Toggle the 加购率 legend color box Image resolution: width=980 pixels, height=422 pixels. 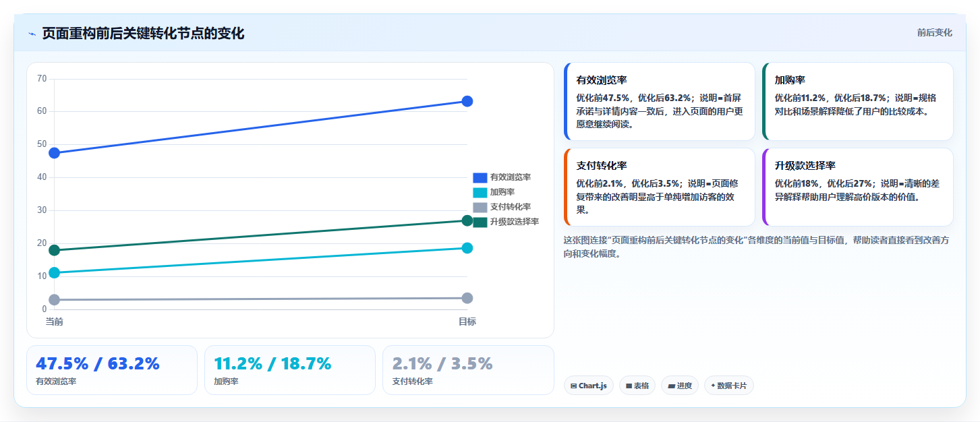(480, 192)
